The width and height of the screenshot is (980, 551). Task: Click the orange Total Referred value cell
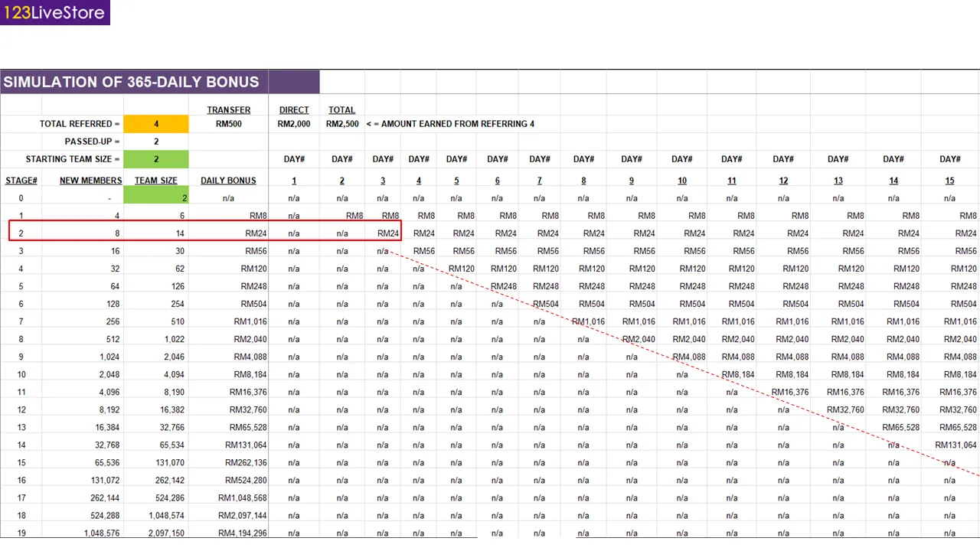155,124
